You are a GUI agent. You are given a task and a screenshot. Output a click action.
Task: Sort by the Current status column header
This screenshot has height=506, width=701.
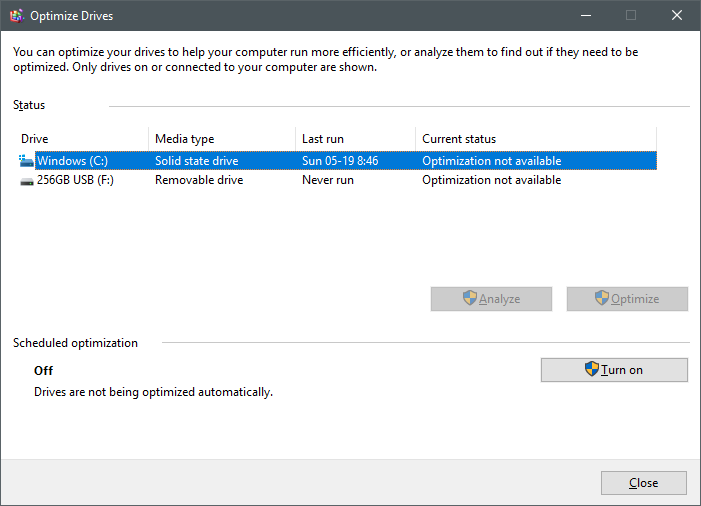(x=534, y=139)
